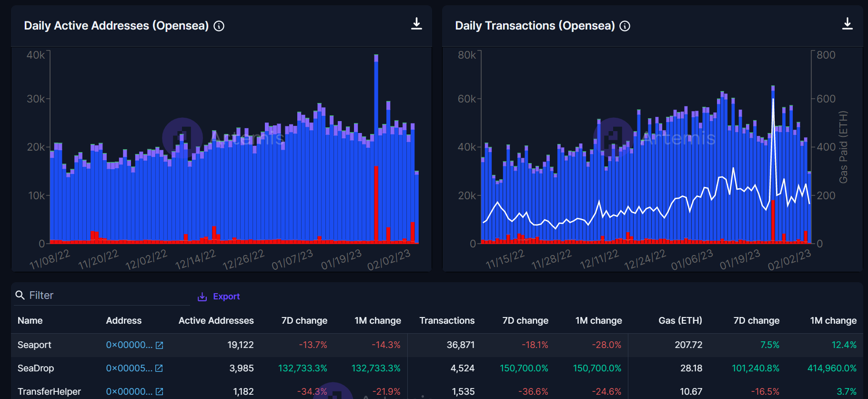Click SeaDrop active addresses value 3,985

[x=242, y=368]
